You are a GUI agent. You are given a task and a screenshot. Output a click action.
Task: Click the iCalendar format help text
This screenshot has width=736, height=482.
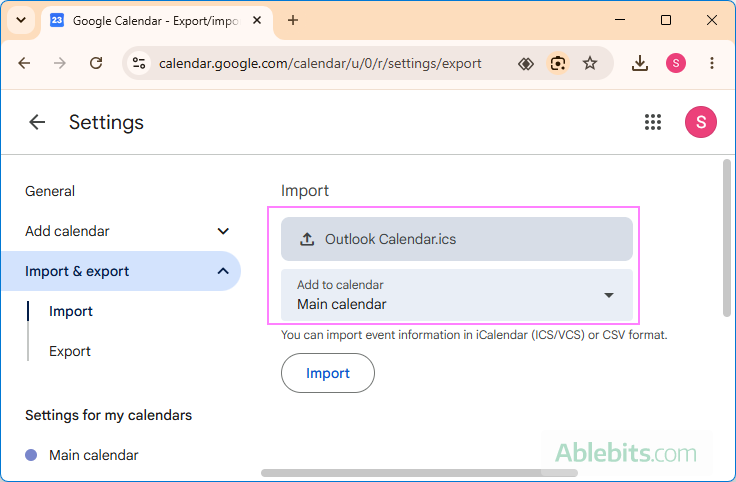(x=474, y=335)
